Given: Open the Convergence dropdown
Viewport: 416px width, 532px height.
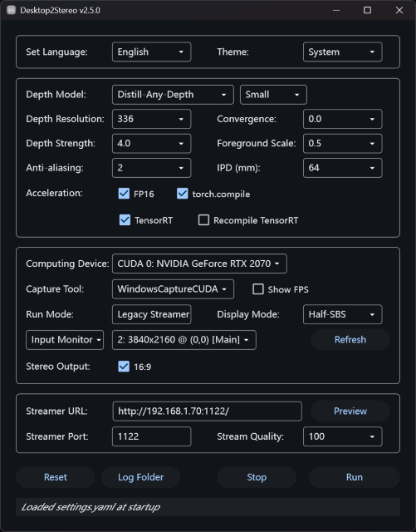Looking at the screenshot, I should click(342, 119).
